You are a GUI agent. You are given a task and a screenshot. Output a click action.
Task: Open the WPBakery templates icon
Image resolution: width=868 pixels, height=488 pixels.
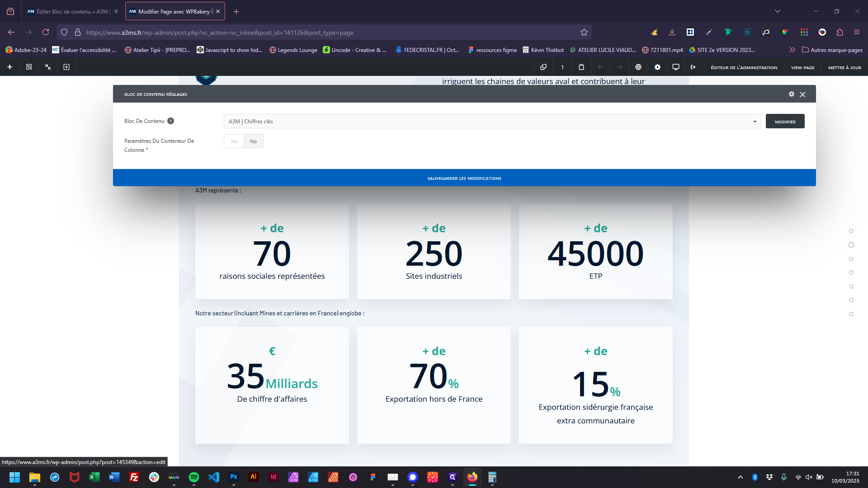[x=29, y=67]
